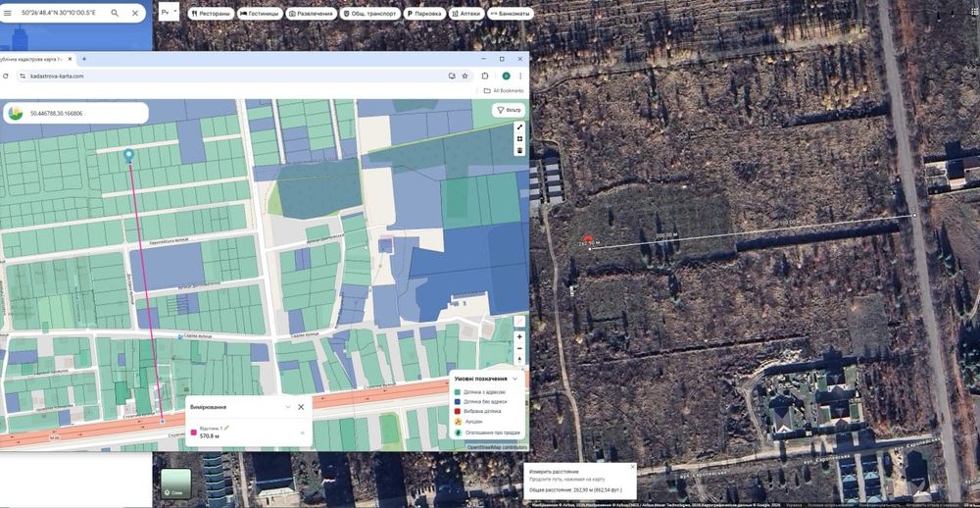
Task: Open a new browser tab
Action: [83, 59]
